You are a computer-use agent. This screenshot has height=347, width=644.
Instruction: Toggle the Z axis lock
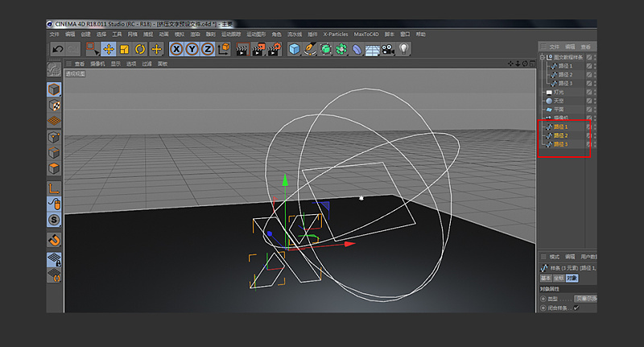pyautogui.click(x=207, y=49)
